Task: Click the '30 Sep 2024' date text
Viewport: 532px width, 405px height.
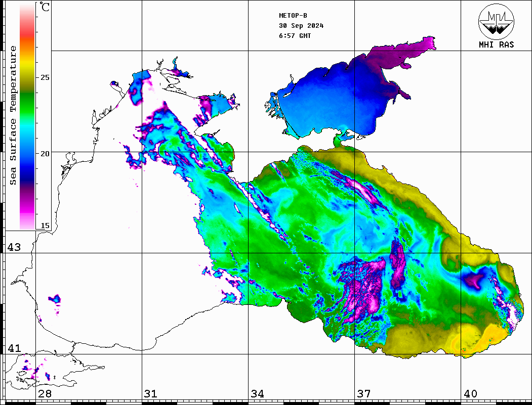Action: point(301,26)
